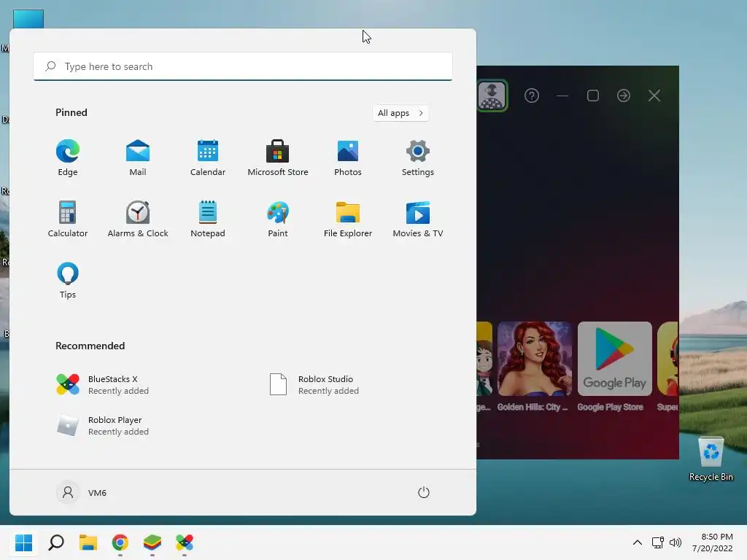The height and width of the screenshot is (560, 747).
Task: Open the clock and date flyout
Action: 713,542
